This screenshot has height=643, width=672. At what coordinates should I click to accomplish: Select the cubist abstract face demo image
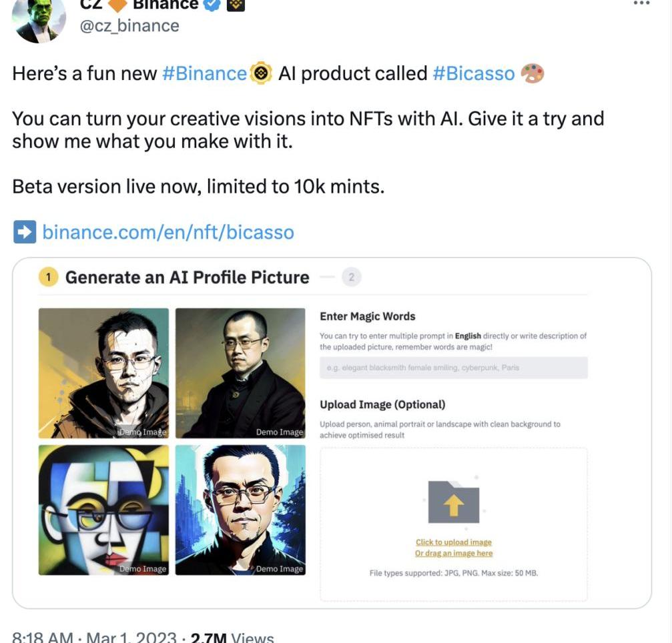103,510
